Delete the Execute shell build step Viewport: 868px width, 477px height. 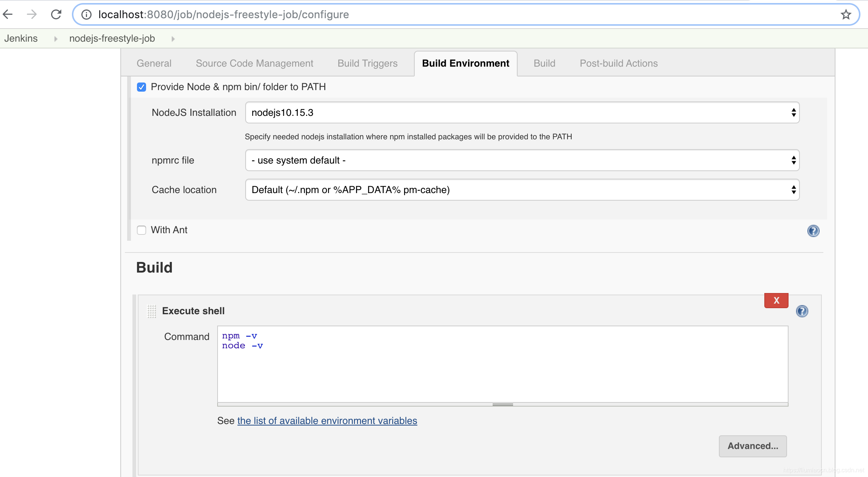pos(776,300)
